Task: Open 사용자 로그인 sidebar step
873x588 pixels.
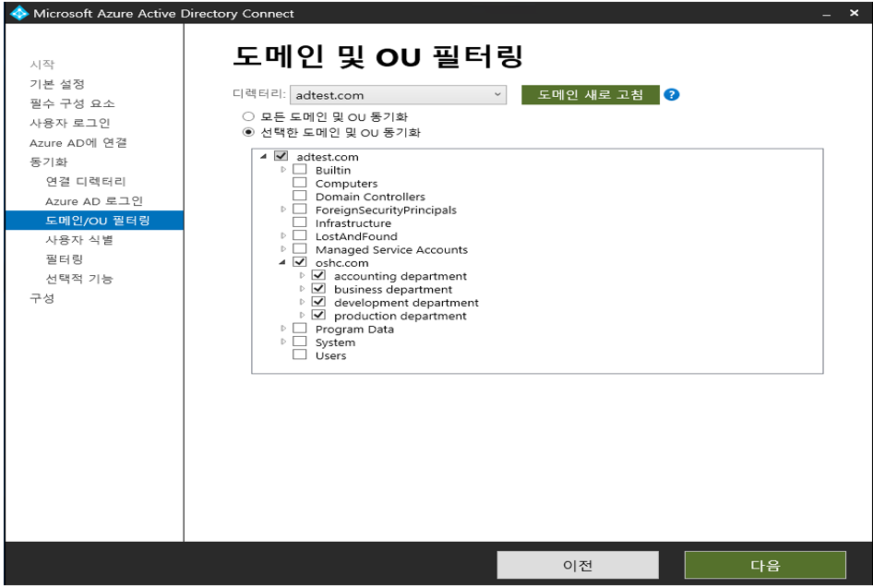Action: (x=69, y=123)
